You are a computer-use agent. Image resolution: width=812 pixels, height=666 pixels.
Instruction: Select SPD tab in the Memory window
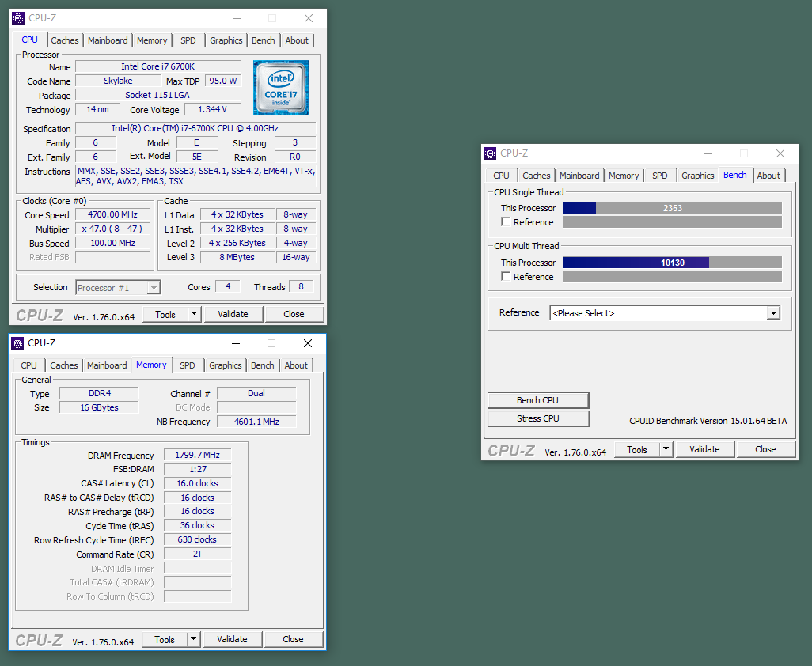188,365
